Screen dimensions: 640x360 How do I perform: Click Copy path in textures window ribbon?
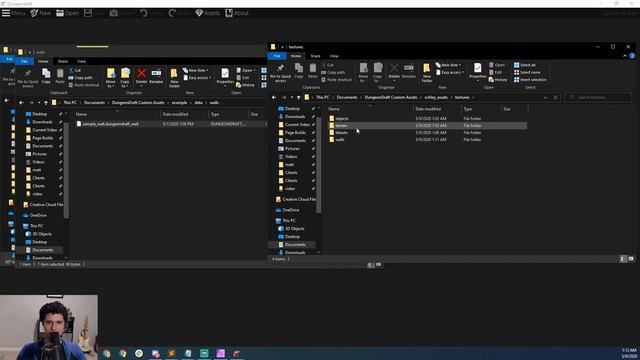click(x=333, y=72)
